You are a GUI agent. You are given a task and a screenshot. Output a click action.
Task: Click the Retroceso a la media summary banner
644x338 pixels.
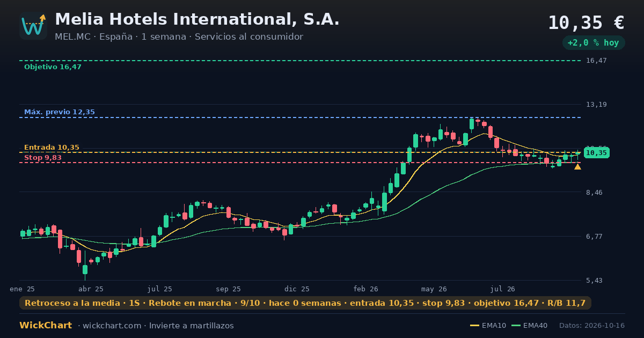[x=305, y=303]
